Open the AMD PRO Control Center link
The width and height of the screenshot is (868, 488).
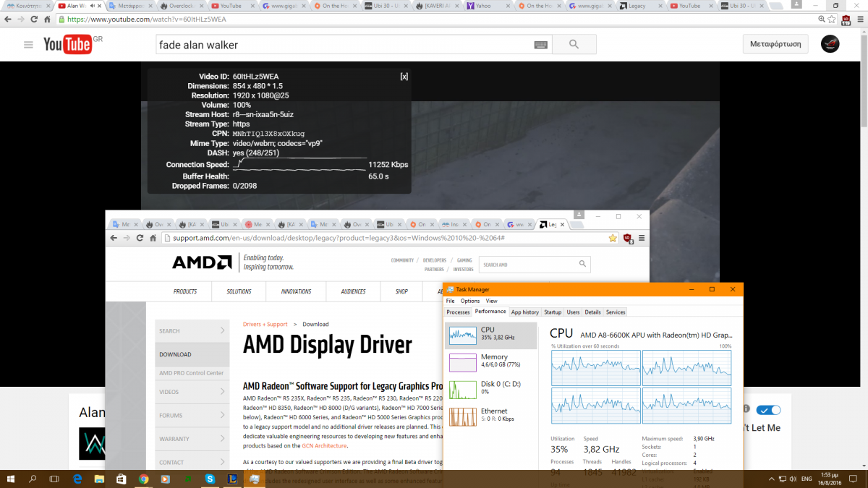192,373
